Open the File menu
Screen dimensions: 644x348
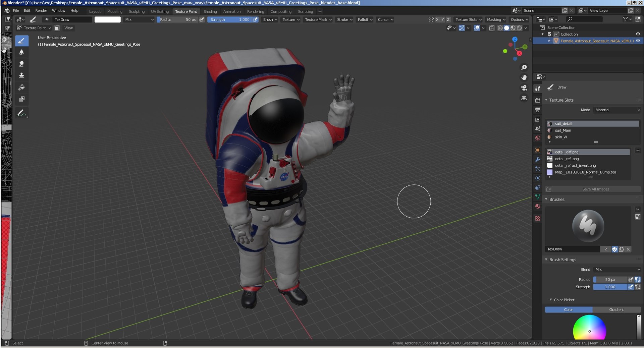tap(16, 11)
